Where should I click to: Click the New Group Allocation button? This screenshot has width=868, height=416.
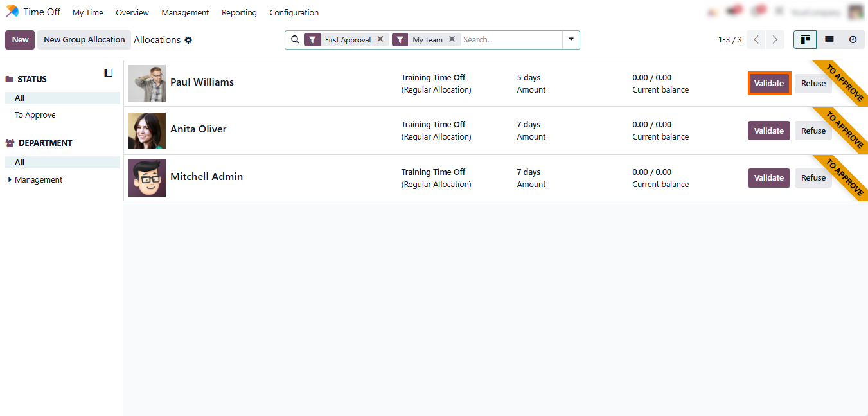(x=84, y=40)
